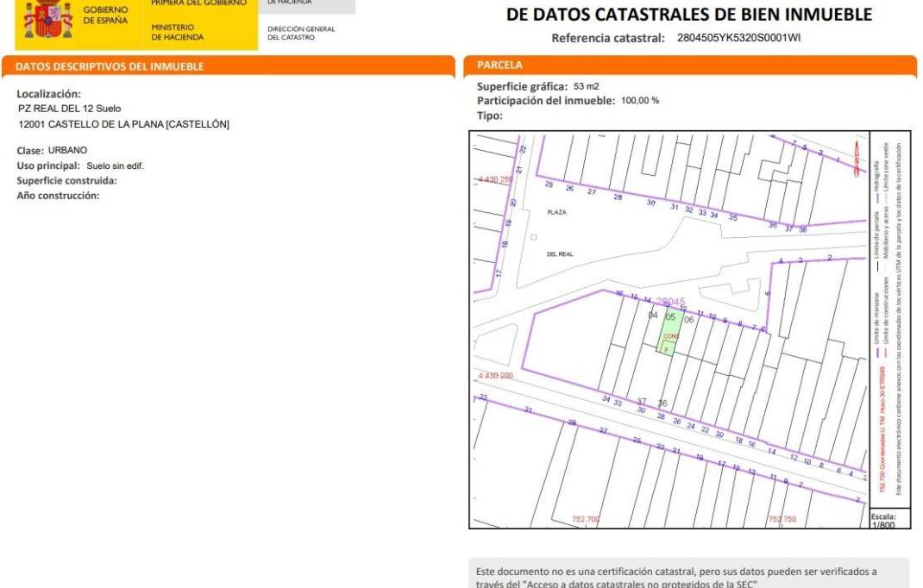The width and height of the screenshot is (923, 588).
Task: Select the green highlighted parcel 05
Action: pos(670,331)
